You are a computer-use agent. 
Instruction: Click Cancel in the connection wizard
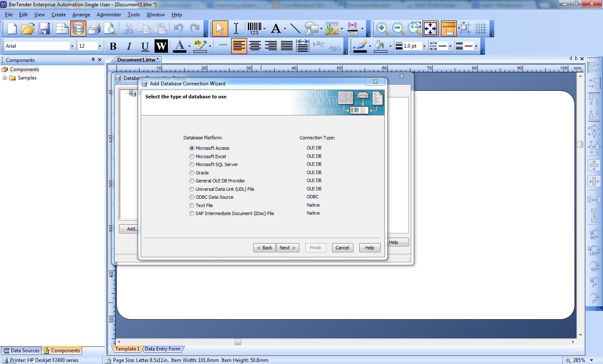[x=342, y=248]
